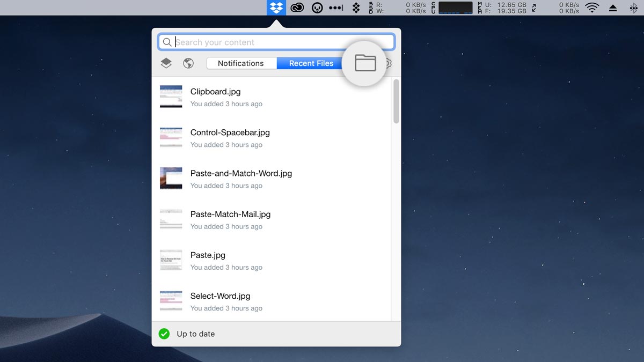Click the eject menu bar icon
This screenshot has width=644, height=362.
pos(612,8)
